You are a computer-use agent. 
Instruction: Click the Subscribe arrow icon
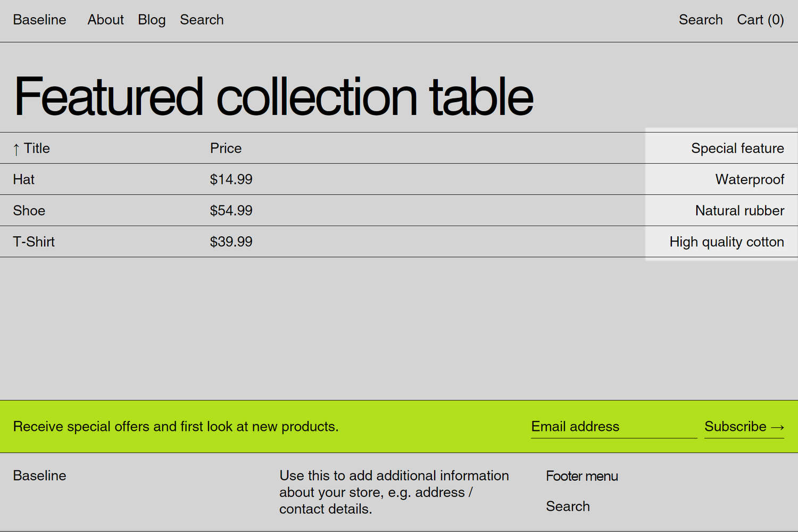pyautogui.click(x=778, y=427)
